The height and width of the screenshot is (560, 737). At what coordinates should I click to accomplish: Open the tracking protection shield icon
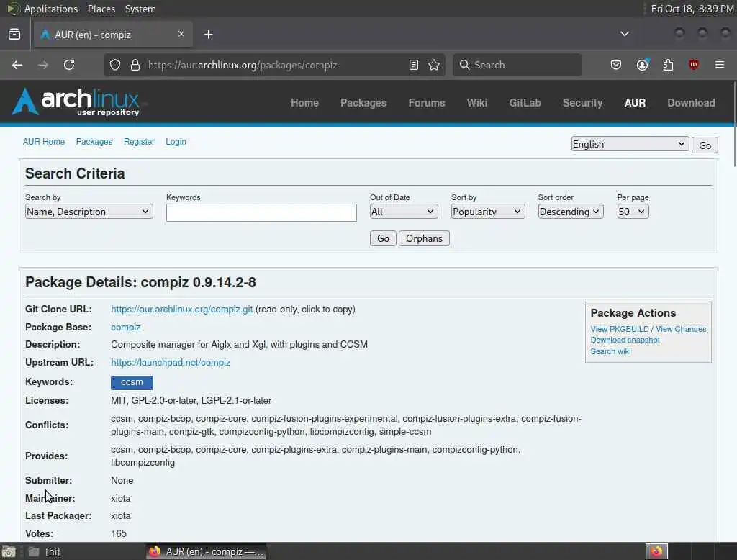(x=115, y=65)
